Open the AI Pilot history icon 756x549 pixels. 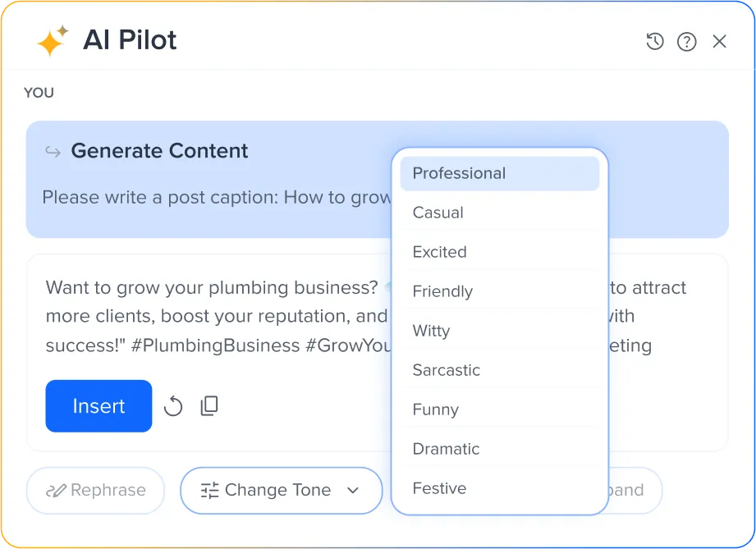[x=654, y=41]
